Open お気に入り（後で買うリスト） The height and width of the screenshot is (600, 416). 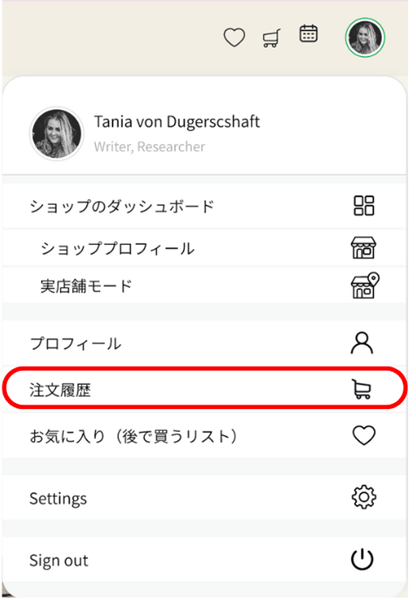tap(204, 436)
